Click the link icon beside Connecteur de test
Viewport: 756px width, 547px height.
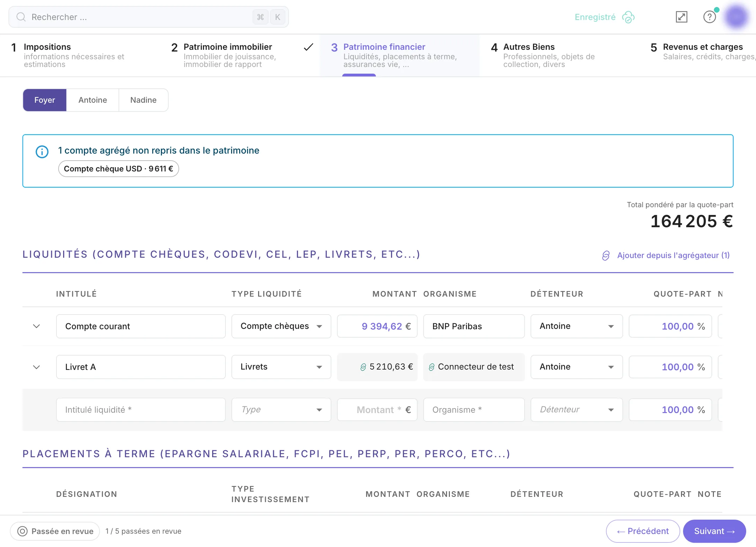tap(432, 367)
